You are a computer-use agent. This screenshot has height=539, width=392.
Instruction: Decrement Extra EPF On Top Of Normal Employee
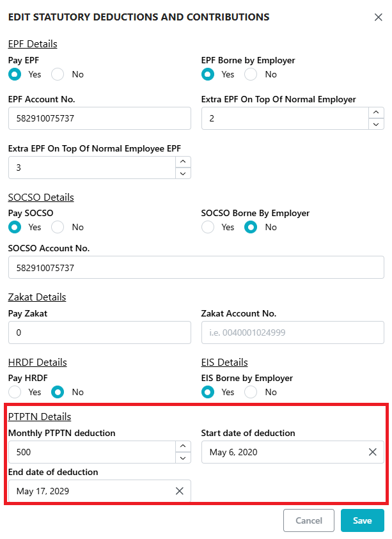click(x=183, y=173)
